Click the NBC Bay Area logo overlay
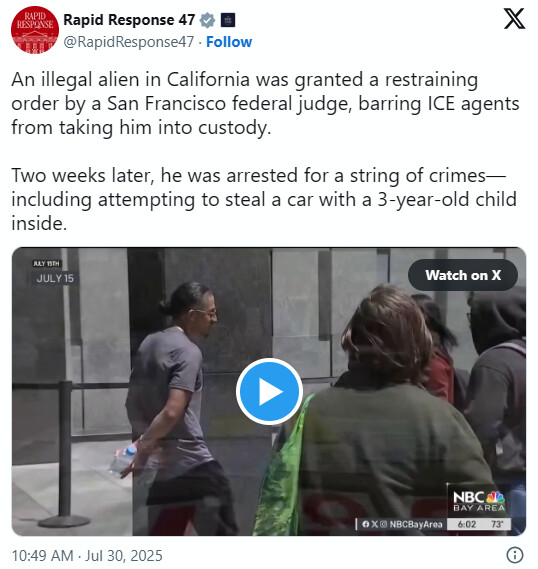The width and height of the screenshot is (538, 569). click(x=479, y=501)
